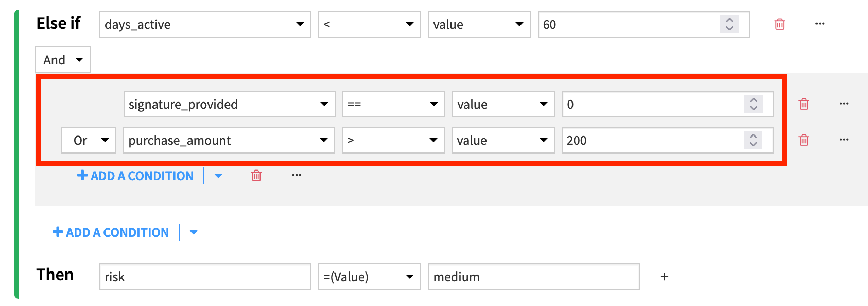Click the risk input field

click(205, 277)
